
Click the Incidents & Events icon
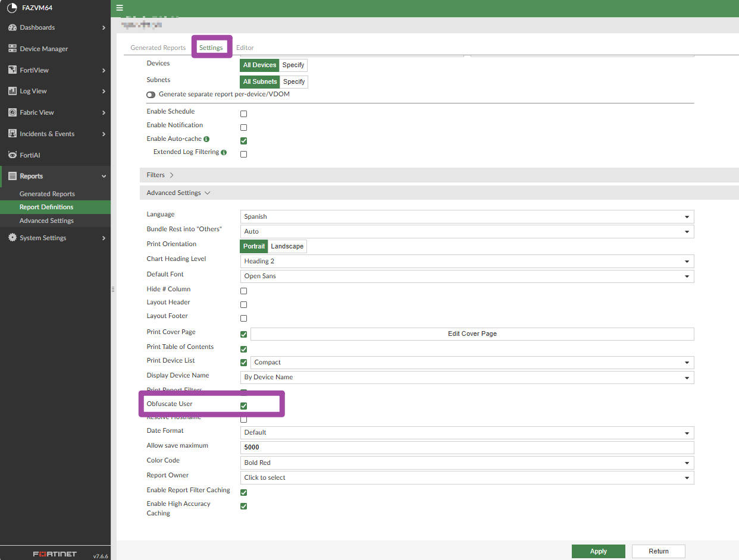(12, 134)
